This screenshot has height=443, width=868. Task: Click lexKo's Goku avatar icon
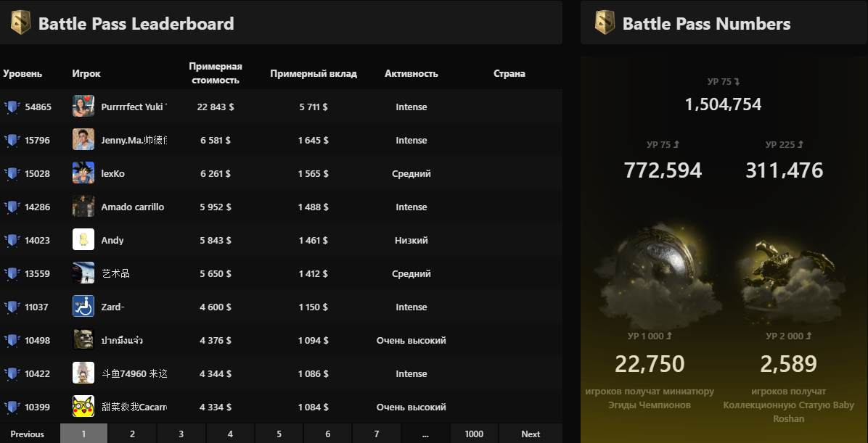pos(83,173)
